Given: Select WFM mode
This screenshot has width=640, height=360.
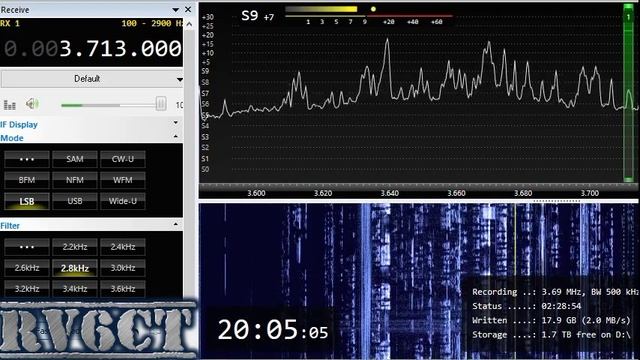Looking at the screenshot, I should 122,180.
